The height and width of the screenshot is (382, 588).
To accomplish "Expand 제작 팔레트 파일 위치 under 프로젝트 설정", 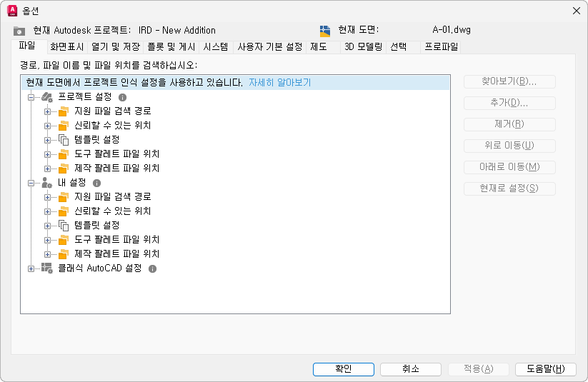I will (47, 169).
